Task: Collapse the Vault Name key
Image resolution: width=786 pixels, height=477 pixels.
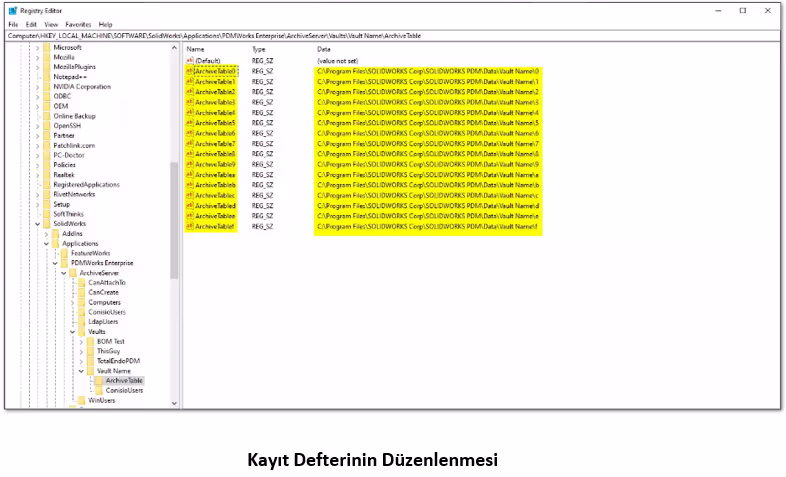Action: tap(81, 371)
